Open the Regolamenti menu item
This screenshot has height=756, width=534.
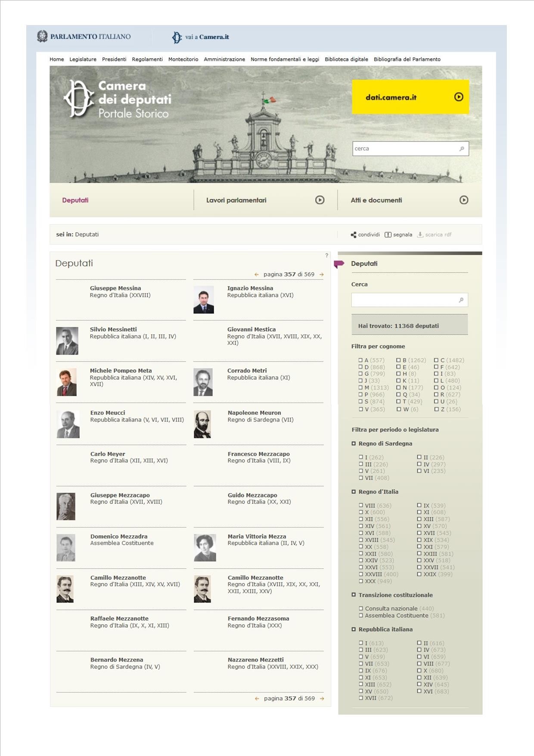coord(147,59)
